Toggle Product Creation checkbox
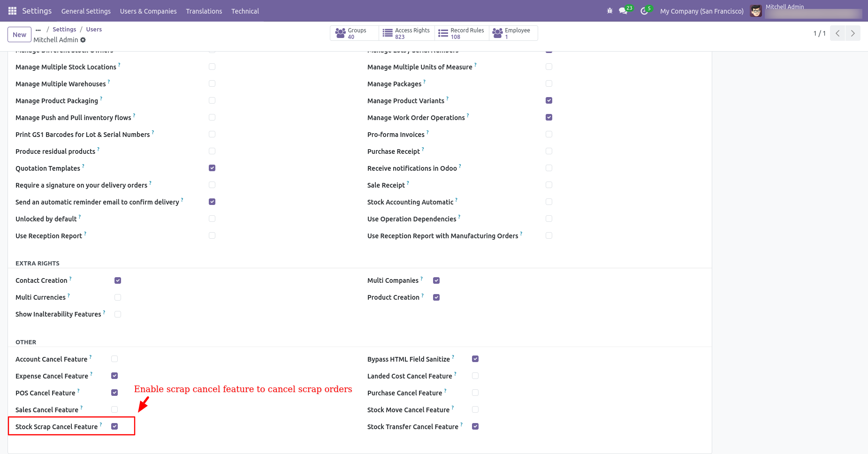868x454 pixels. 436,297
